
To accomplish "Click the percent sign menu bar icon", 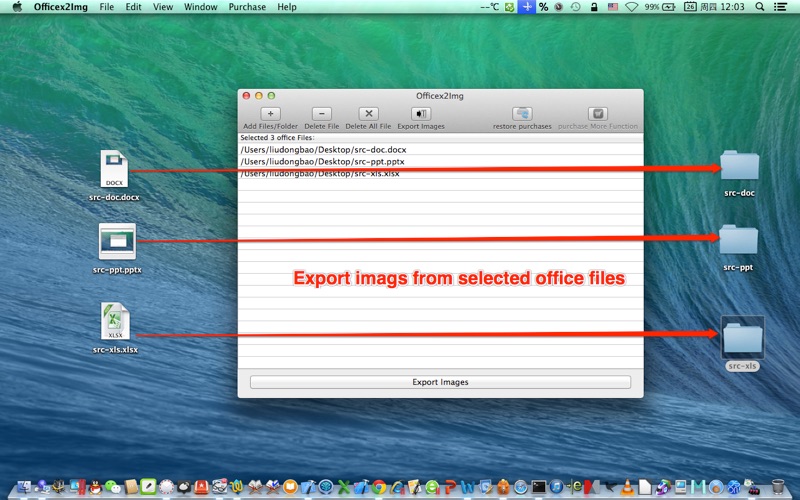I will point(543,7).
